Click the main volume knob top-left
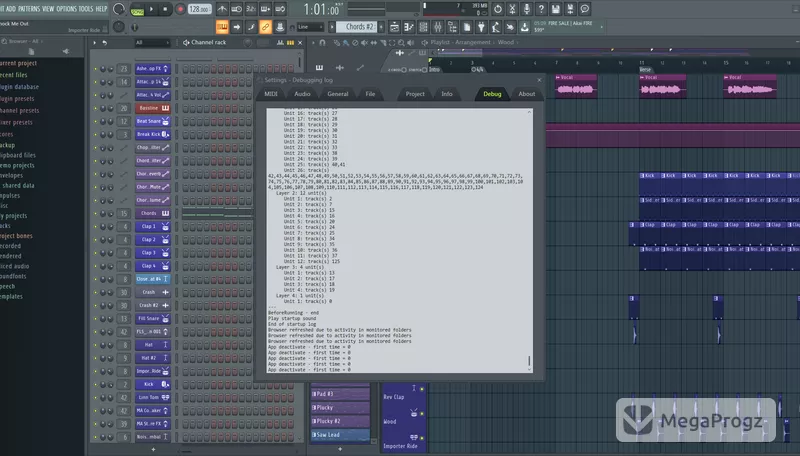This screenshot has height=456, width=800. pyautogui.click(x=118, y=9)
